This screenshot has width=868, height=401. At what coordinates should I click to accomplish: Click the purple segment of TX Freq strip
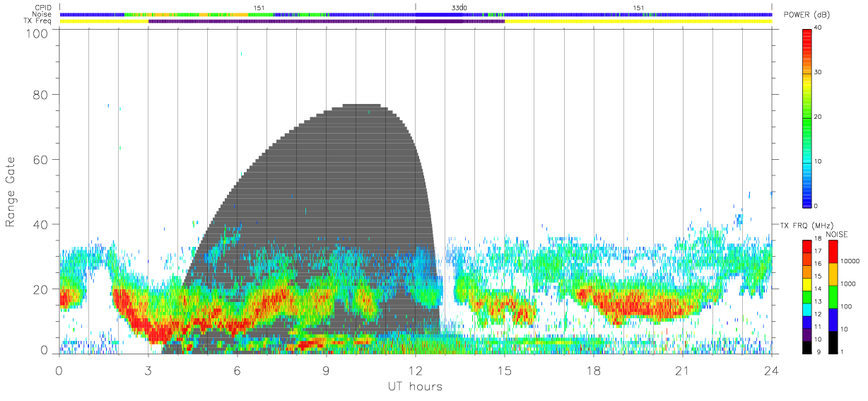326,21
